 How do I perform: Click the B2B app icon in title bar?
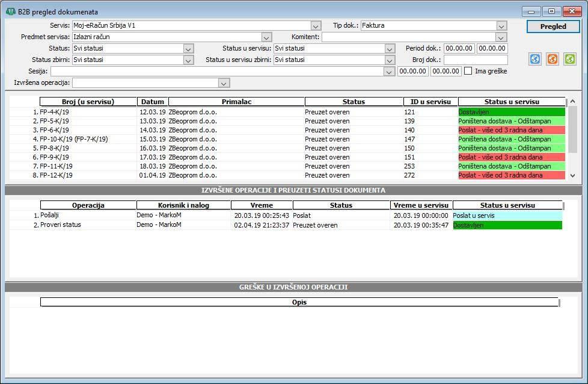[10, 11]
